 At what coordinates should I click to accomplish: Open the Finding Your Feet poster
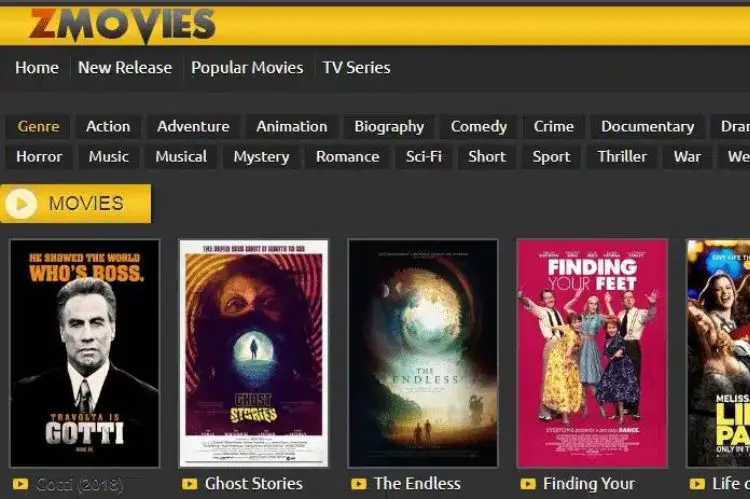click(592, 353)
